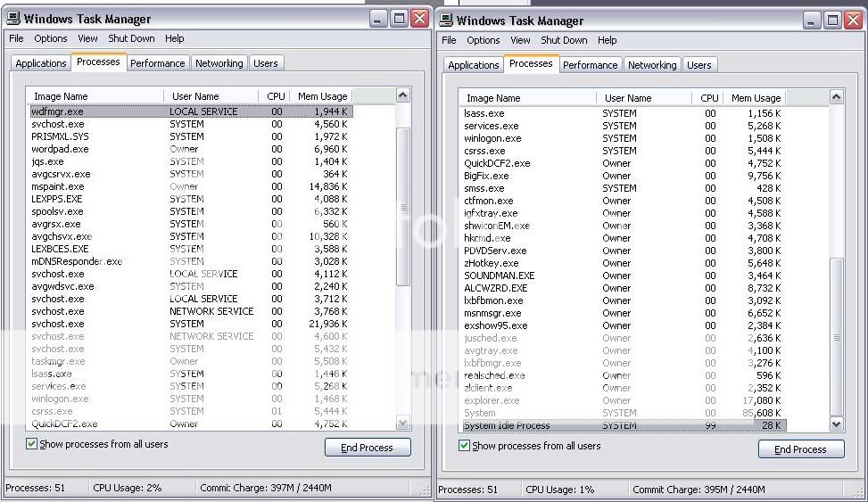This screenshot has height=502, width=868.
Task: Select taskmgr.exe process in left window
Action: coord(191,361)
